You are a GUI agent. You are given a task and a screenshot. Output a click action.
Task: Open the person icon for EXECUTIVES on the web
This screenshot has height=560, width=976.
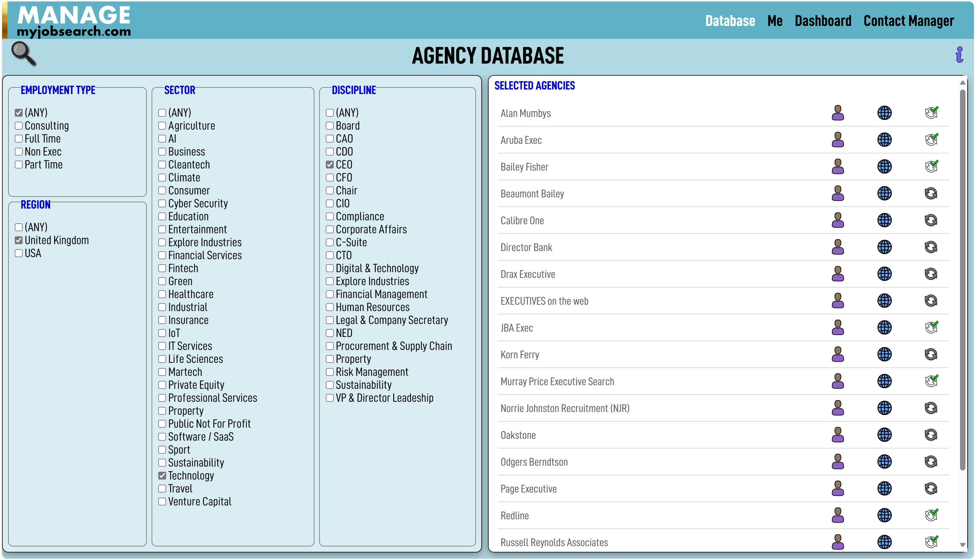click(838, 301)
